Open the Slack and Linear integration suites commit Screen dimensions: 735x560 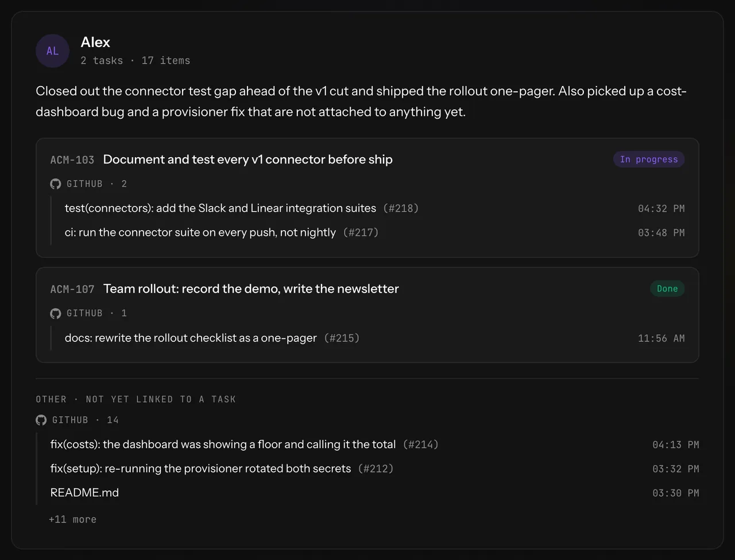[220, 208]
